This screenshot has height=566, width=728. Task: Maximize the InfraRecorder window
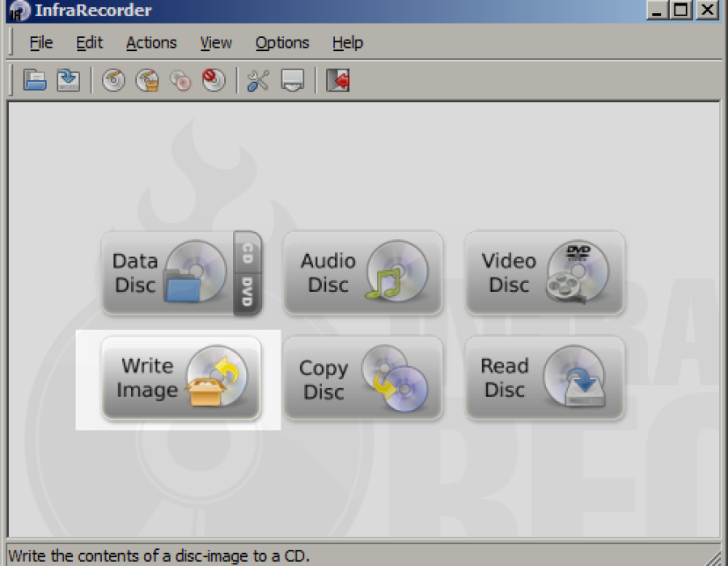(x=681, y=10)
